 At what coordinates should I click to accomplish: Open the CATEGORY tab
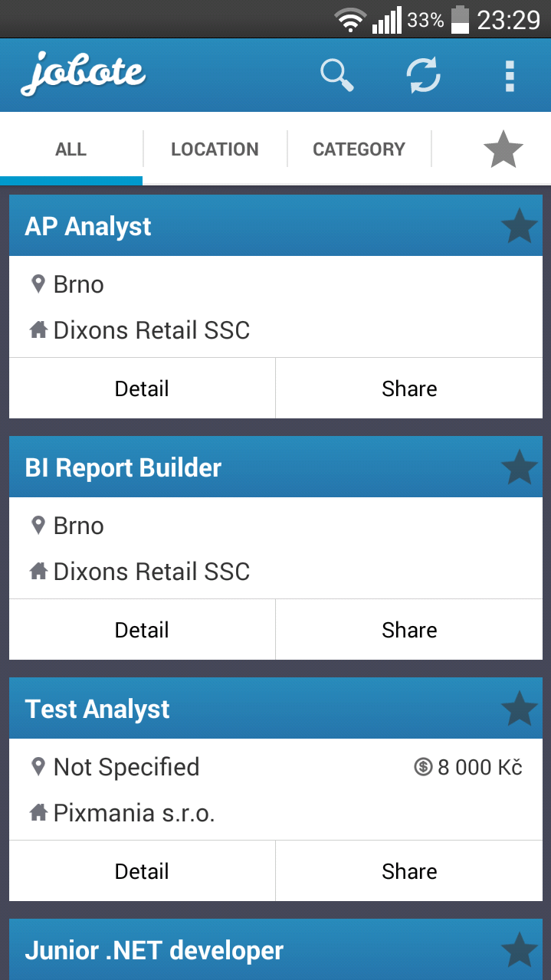click(x=359, y=149)
